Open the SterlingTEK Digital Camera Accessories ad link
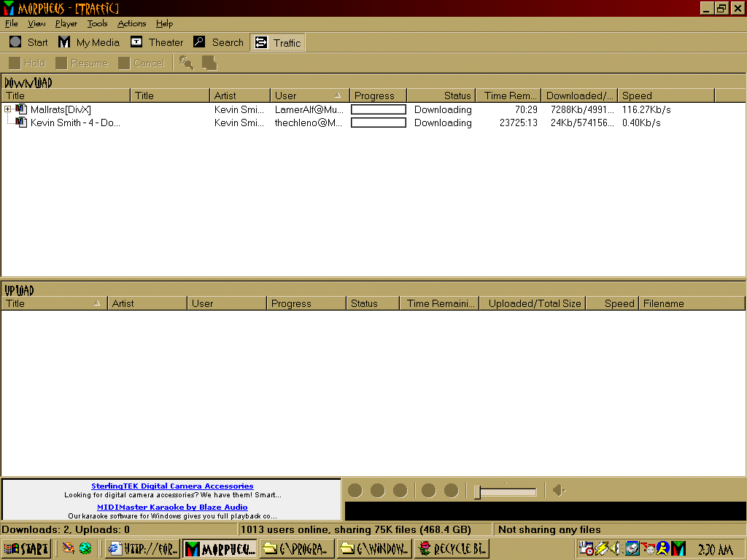747x560 pixels. 172,486
